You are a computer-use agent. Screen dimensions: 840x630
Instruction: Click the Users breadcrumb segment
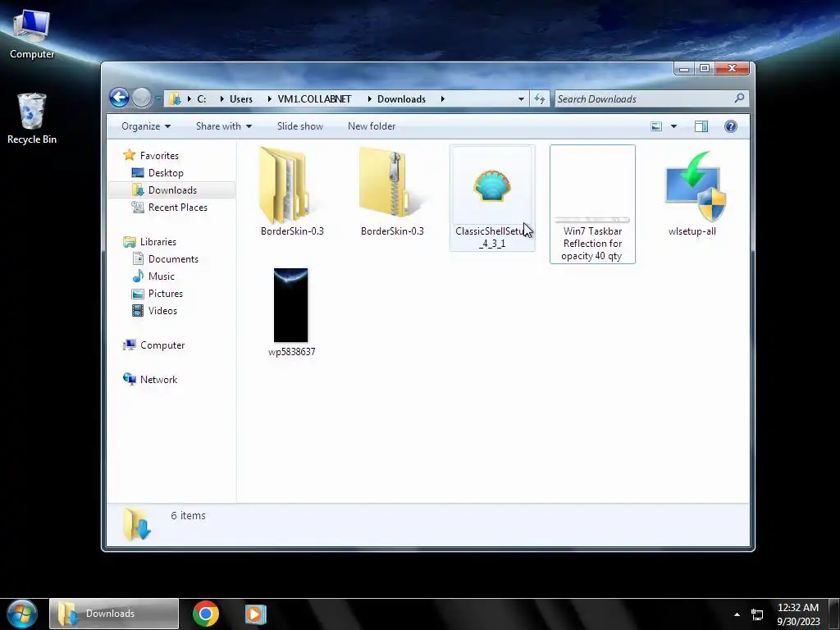click(x=241, y=99)
